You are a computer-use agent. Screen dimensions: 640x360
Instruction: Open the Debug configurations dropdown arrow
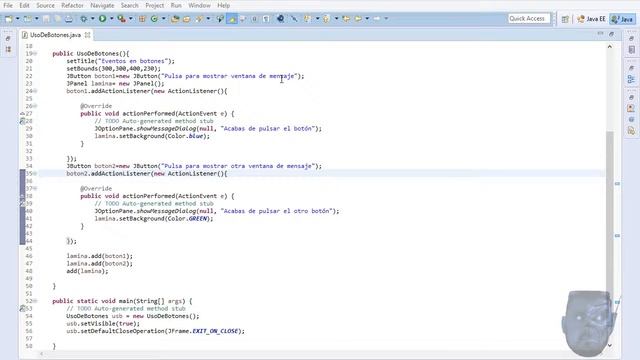coord(93,19)
